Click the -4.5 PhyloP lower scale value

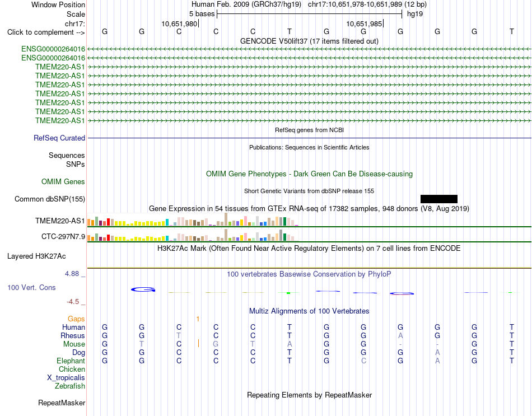point(73,302)
